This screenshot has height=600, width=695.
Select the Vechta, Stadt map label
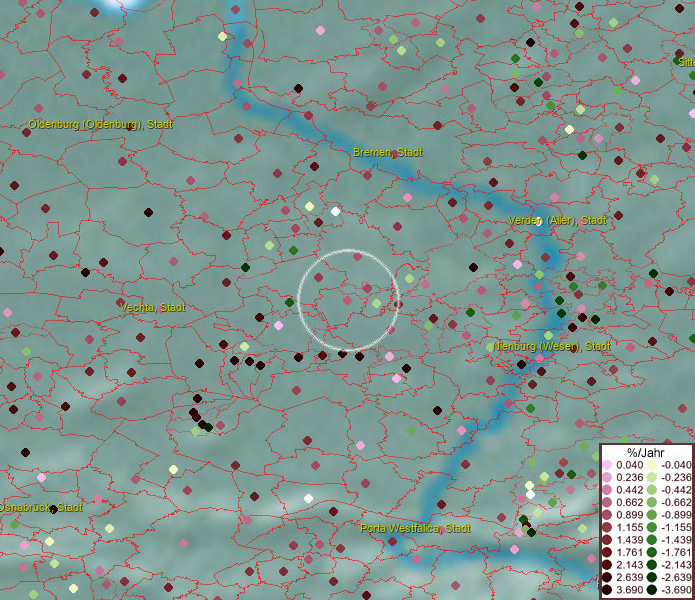point(152,307)
